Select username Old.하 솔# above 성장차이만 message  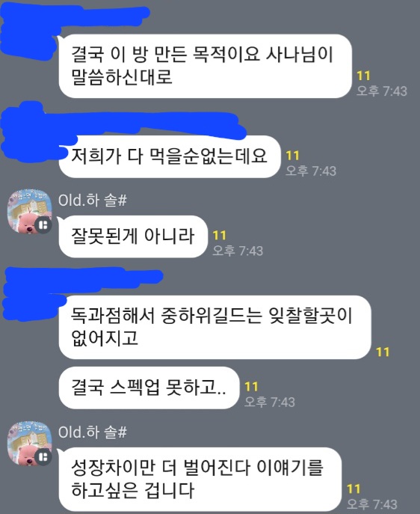(93, 432)
